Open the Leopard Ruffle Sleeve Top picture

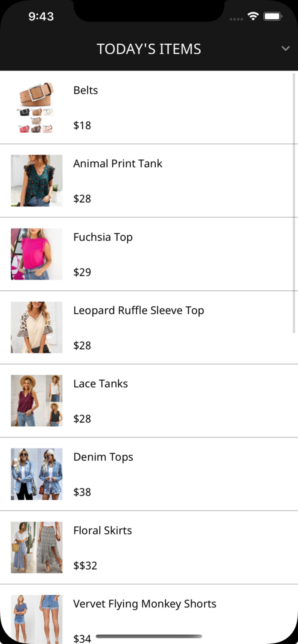tap(36, 327)
